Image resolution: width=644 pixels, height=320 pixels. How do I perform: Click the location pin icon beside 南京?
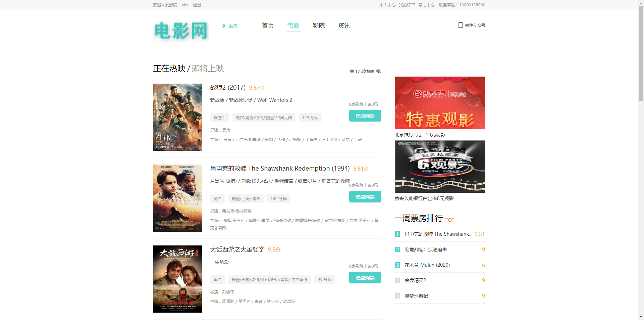click(x=224, y=26)
